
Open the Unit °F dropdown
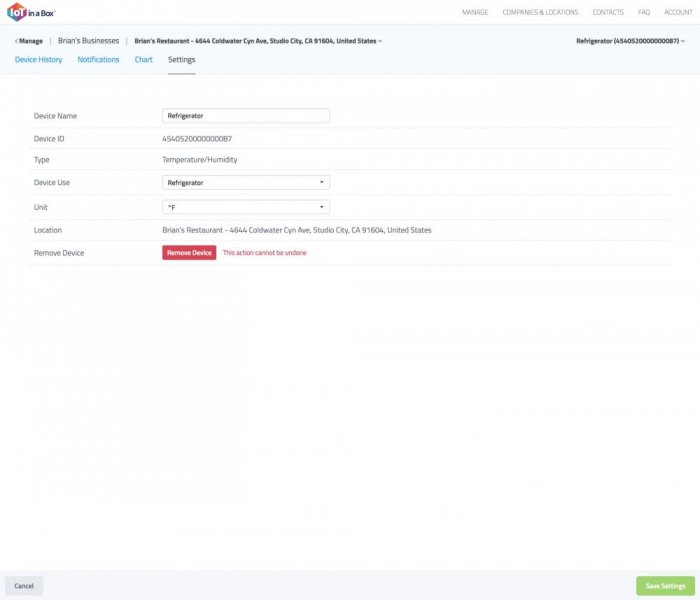246,207
